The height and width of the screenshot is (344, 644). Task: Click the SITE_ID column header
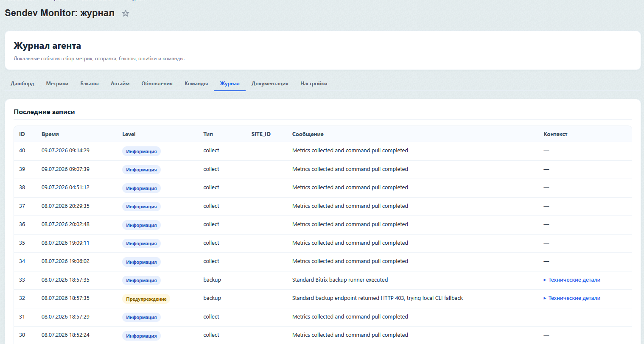point(261,134)
